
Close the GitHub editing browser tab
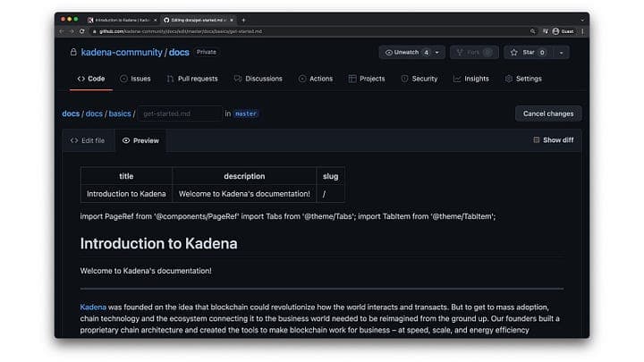click(232, 20)
